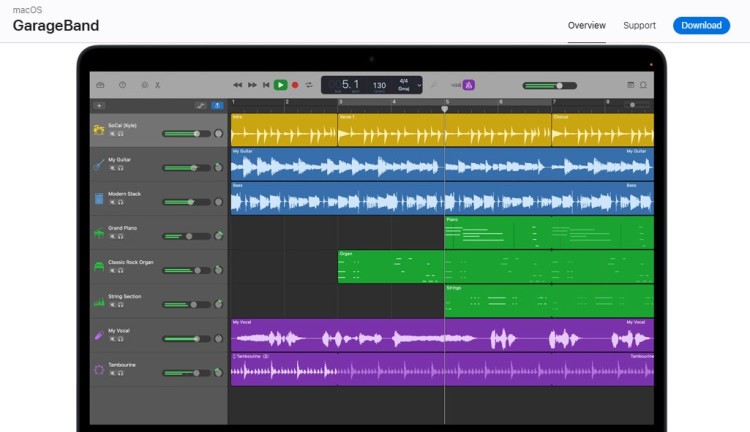Toggle the Count-in 1234 button
Image resolution: width=750 pixels, height=432 pixels.
click(x=455, y=85)
